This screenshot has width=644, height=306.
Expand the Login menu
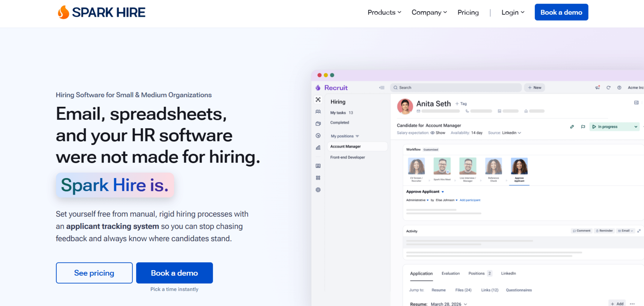coord(513,12)
